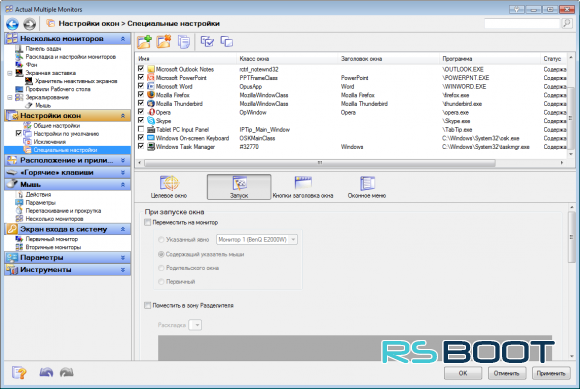Click the uncheck-all rules toolbar icon
580x389 pixels.
[226, 41]
